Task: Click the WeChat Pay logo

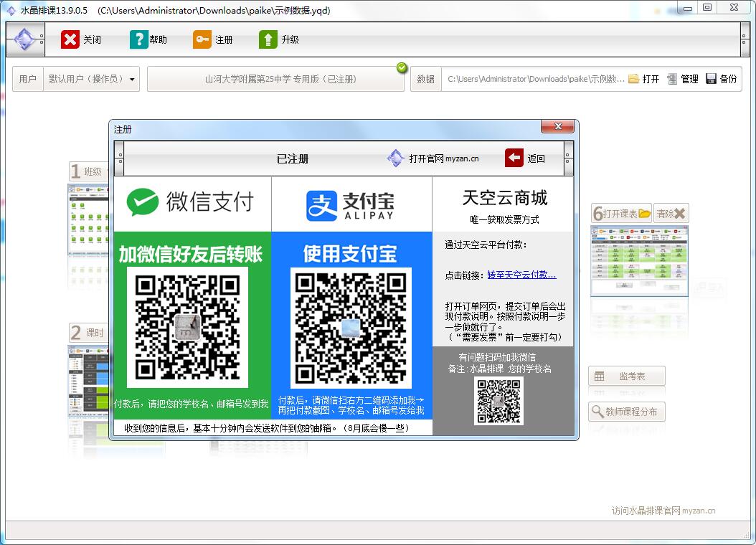Action: tap(191, 202)
